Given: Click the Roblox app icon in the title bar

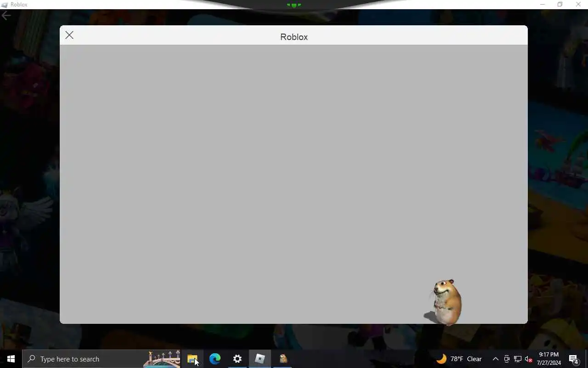Looking at the screenshot, I should tap(5, 5).
